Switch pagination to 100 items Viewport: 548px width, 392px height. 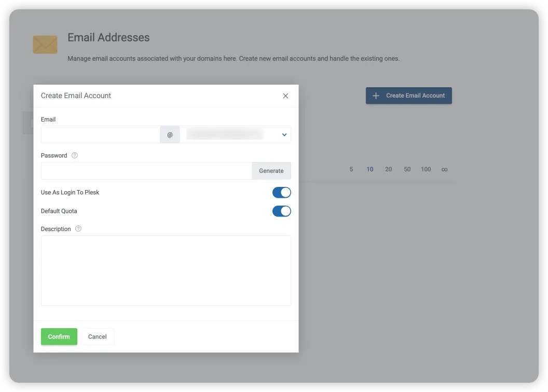pos(426,169)
